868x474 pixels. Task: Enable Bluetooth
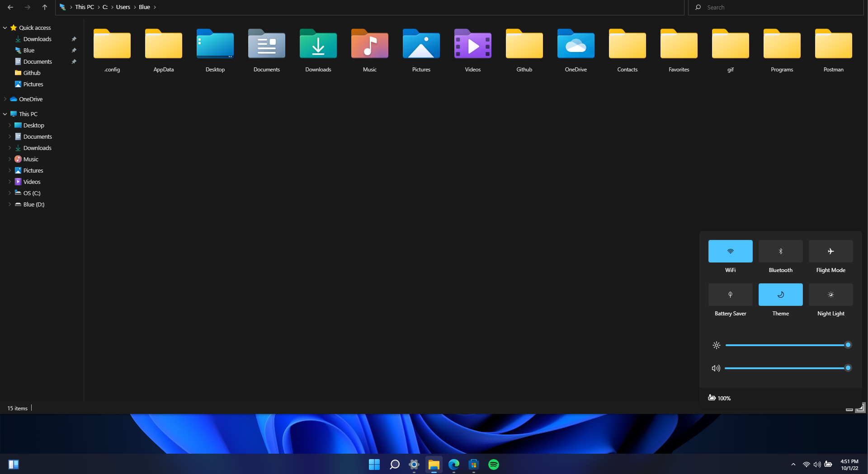(780, 251)
